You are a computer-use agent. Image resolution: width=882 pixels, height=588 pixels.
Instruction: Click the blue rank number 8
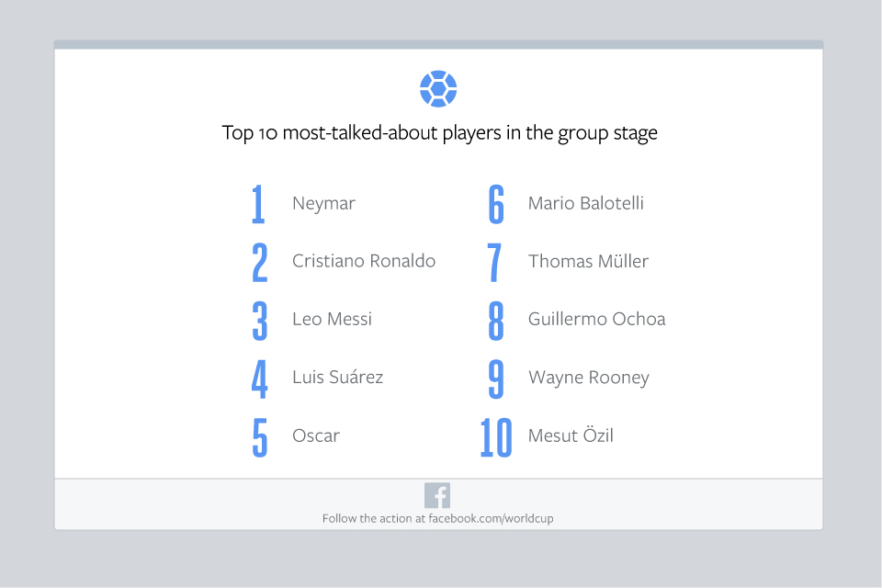click(x=496, y=320)
